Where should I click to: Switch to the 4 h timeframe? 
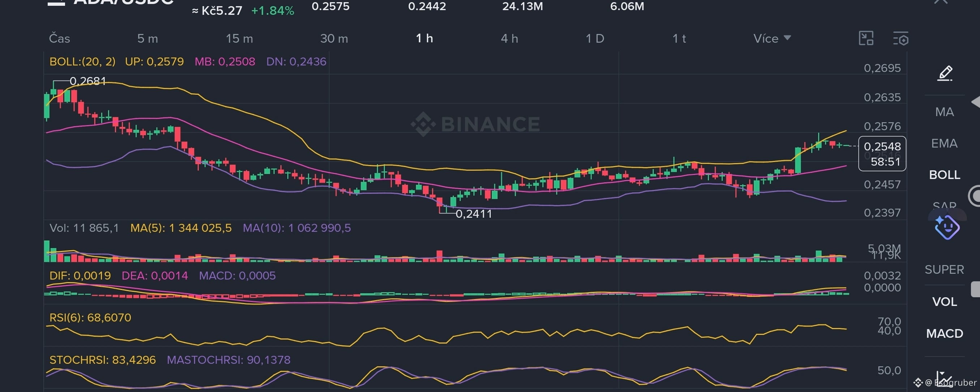coord(509,38)
